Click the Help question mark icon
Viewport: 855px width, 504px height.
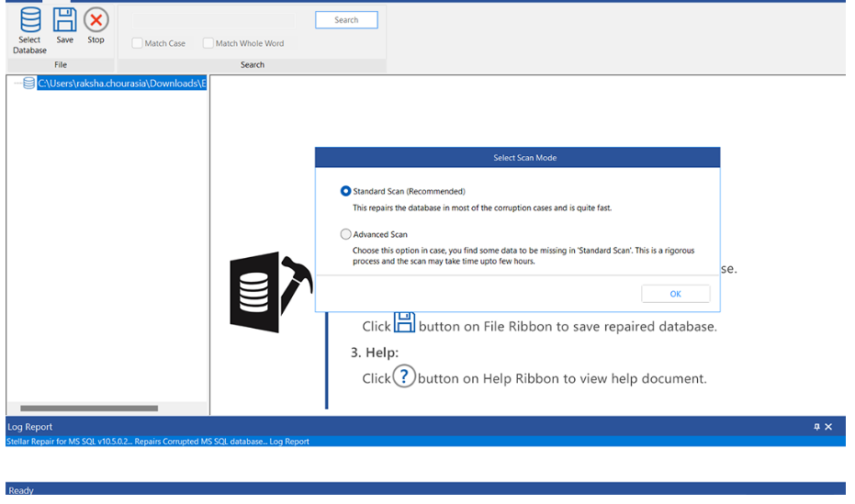click(404, 376)
